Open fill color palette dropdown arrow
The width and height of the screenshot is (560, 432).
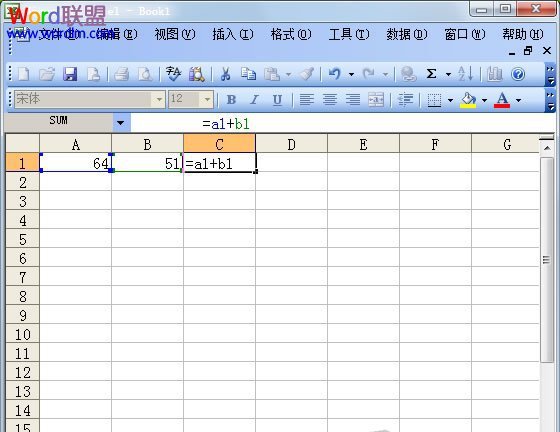coord(485,100)
